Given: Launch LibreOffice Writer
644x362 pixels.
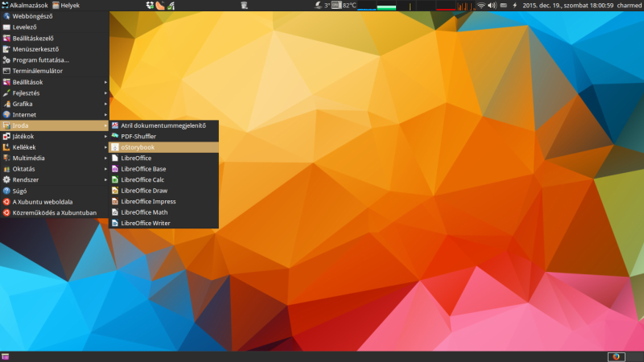Looking at the screenshot, I should point(163,223).
